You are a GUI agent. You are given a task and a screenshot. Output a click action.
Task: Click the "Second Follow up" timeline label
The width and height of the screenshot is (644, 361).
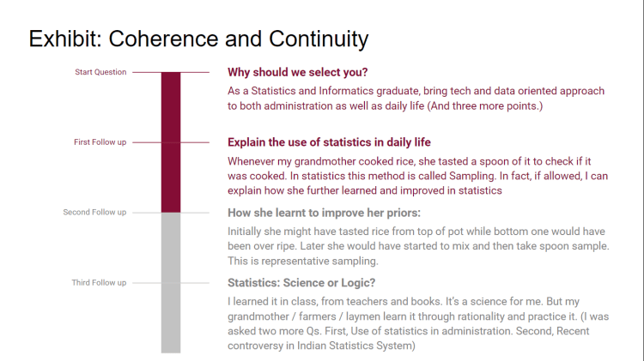[94, 213]
